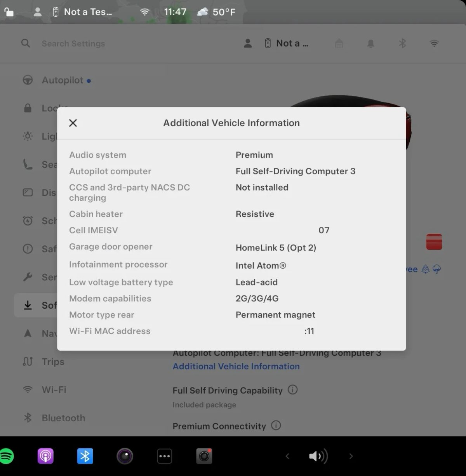The width and height of the screenshot is (466, 476).
Task: Tap the Wi-Fi icon in status bar
Action: click(144, 12)
